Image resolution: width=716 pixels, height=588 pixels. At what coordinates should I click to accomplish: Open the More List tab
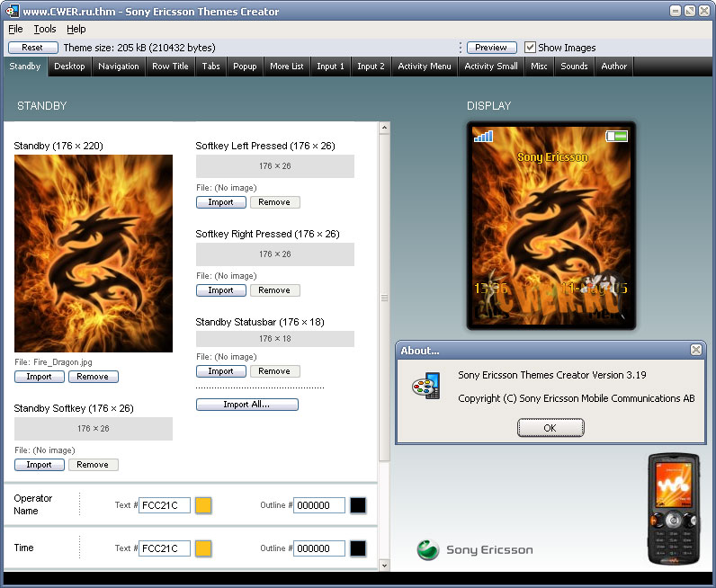pos(286,67)
